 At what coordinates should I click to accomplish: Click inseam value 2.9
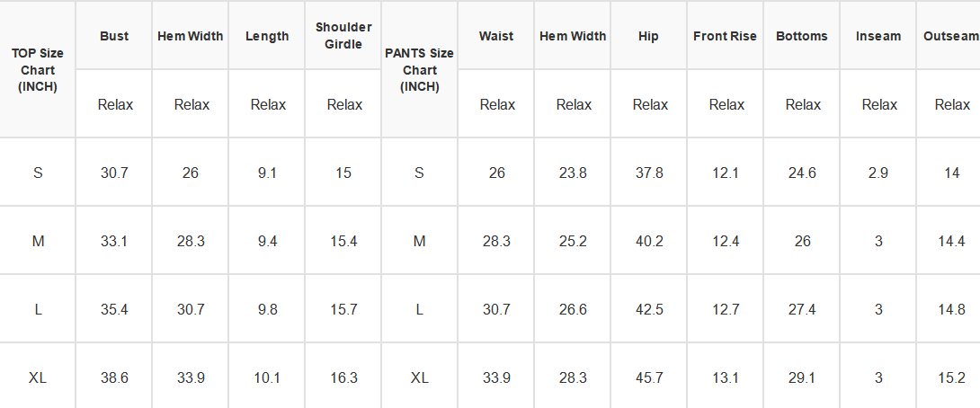click(878, 173)
